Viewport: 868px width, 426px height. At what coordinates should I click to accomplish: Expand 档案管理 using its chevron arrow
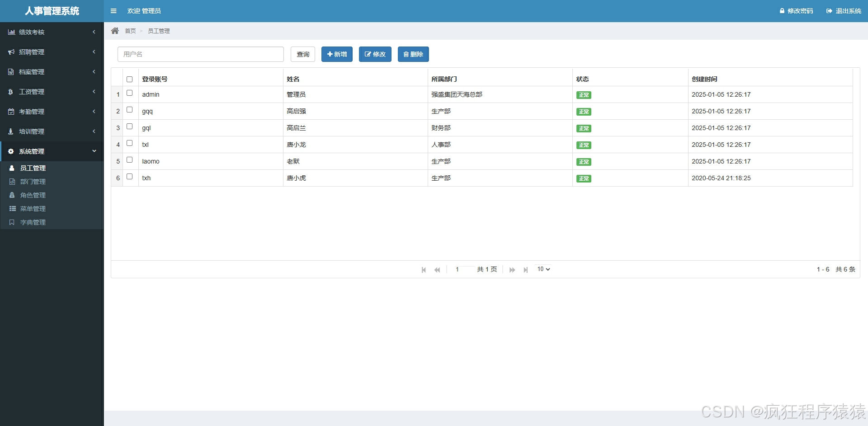click(x=94, y=72)
